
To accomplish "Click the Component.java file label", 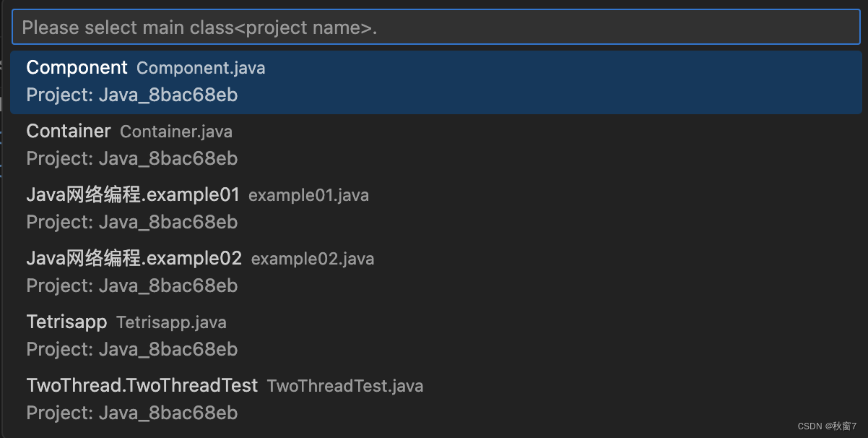I will coord(201,69).
